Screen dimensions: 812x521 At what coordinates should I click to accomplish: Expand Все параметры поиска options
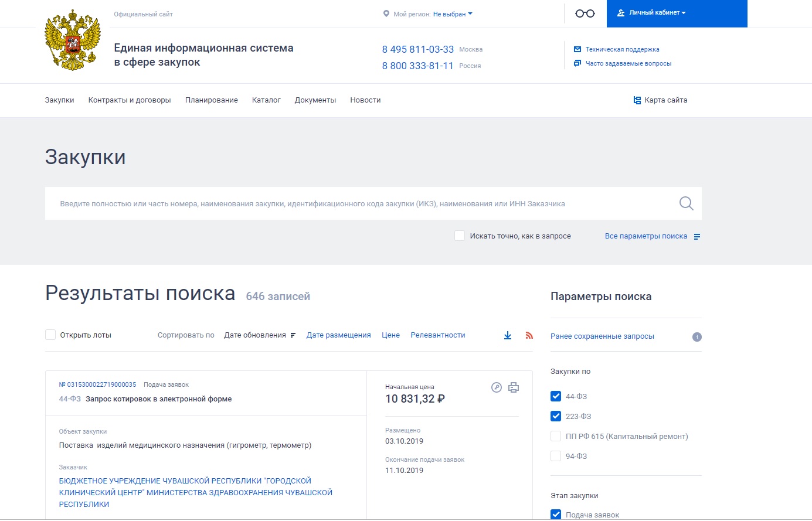tap(652, 236)
